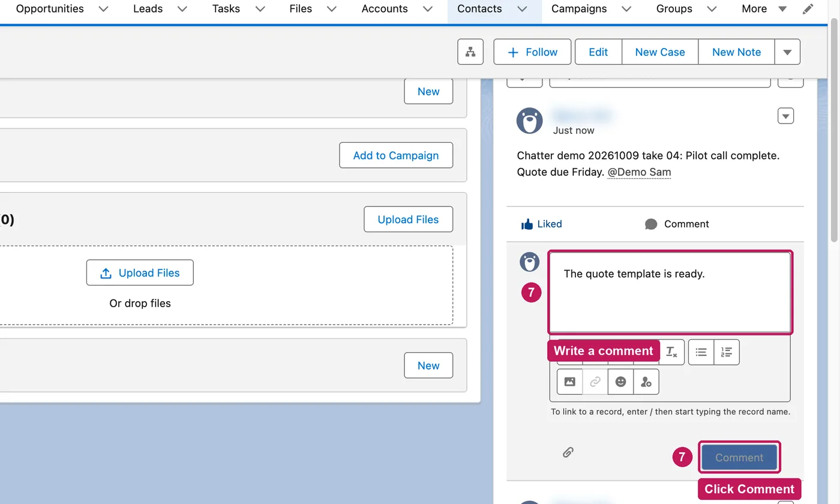Open more actions dropdown beside New Note
Image resolution: width=840 pixels, height=504 pixels.
(x=787, y=52)
